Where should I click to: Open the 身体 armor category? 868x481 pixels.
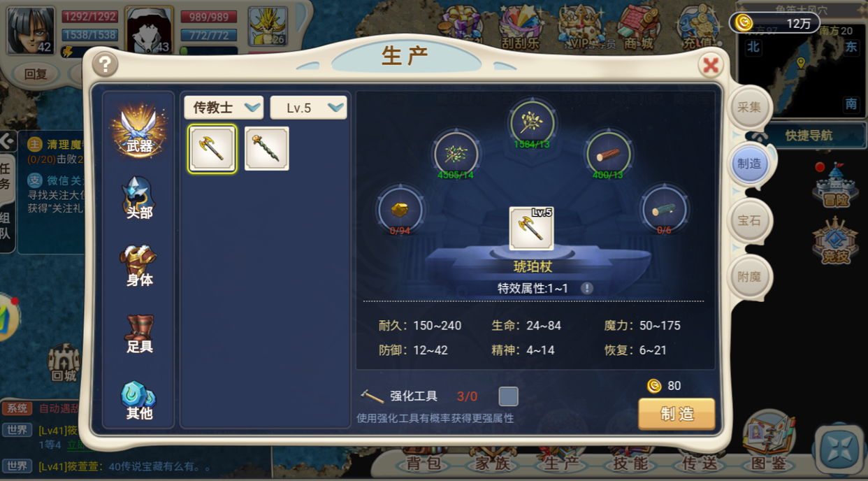click(139, 266)
